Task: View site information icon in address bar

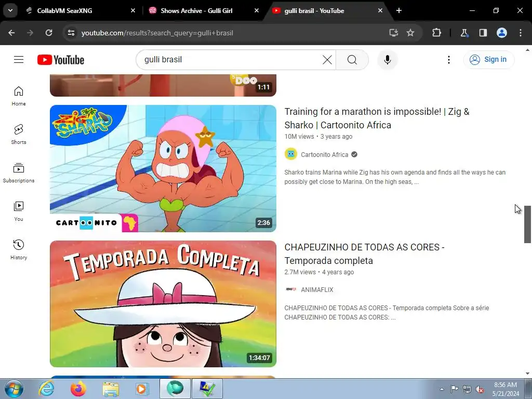Action: [x=71, y=33]
